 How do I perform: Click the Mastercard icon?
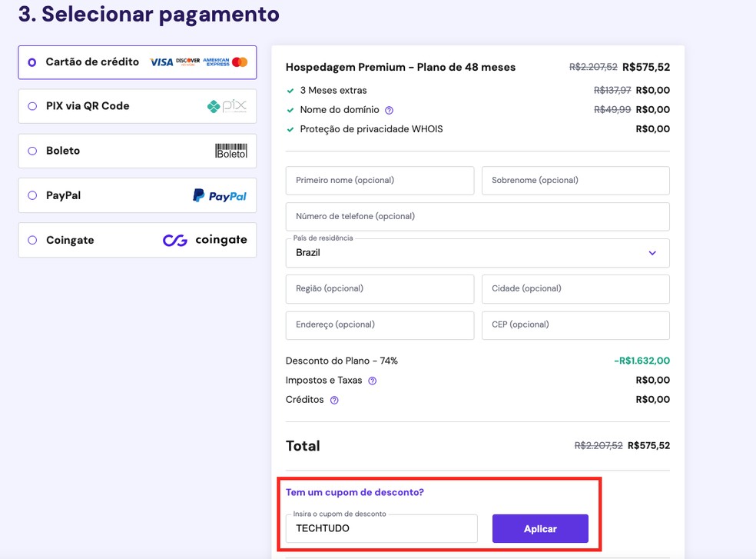pos(240,62)
